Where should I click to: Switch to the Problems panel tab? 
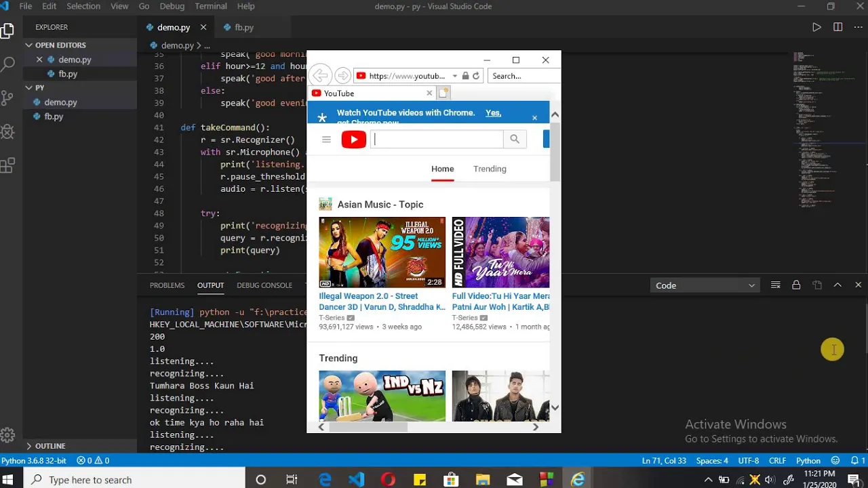[167, 285]
